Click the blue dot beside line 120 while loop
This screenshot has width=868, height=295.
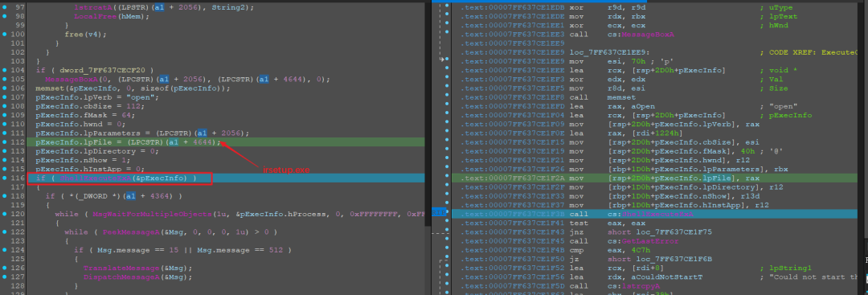point(4,214)
